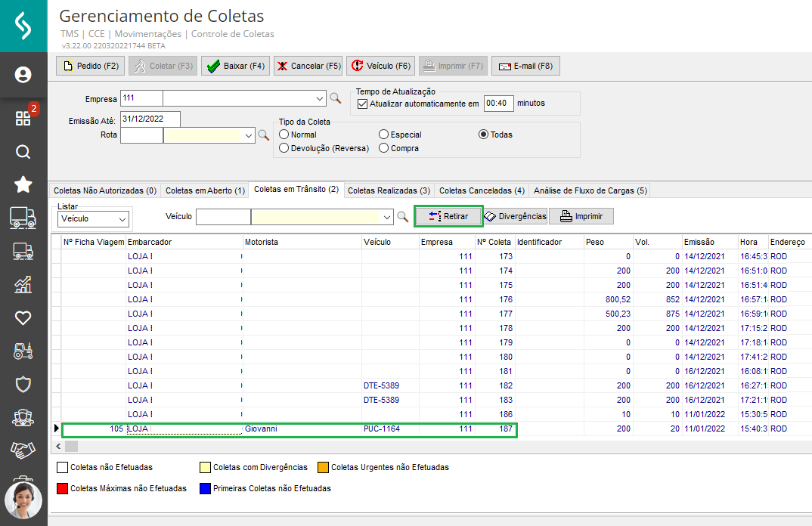Click the Empresa code input field
Viewport: 812px width, 526px height.
(141, 98)
